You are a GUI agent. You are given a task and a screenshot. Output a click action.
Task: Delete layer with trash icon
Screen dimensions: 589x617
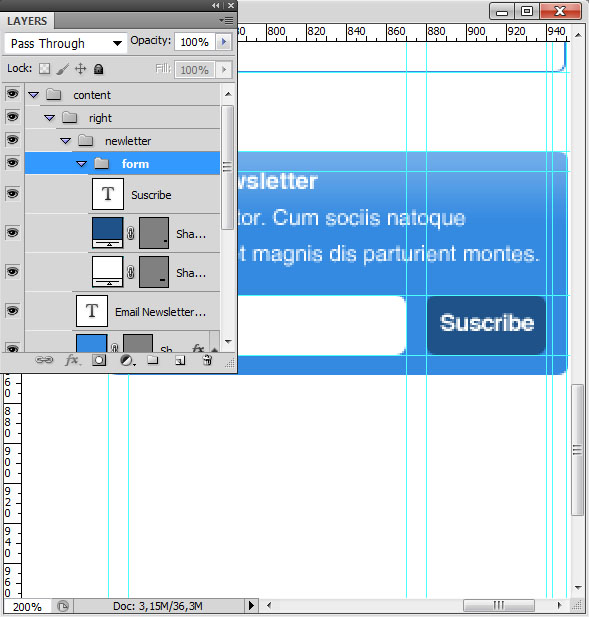pos(207,360)
